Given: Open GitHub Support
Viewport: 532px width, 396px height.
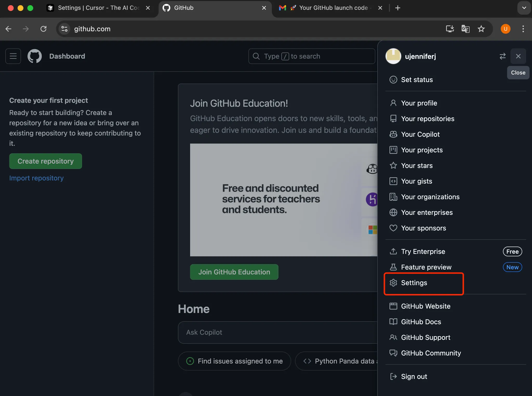Looking at the screenshot, I should pos(456,337).
